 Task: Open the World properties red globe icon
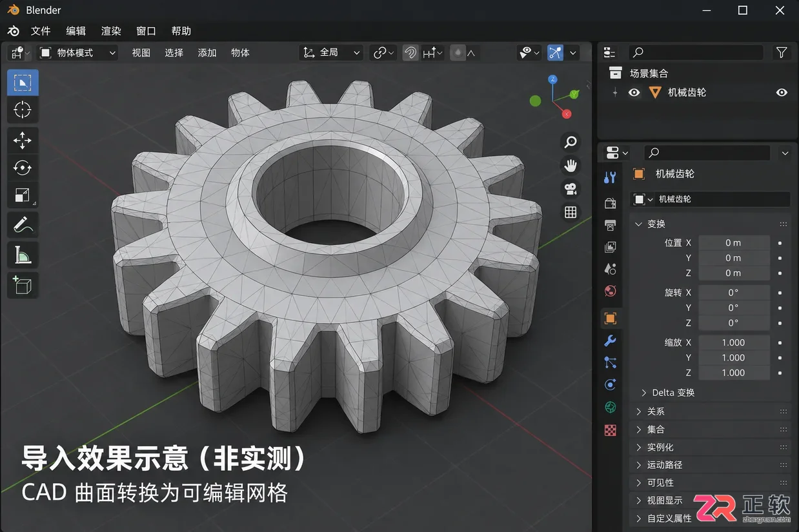(610, 291)
